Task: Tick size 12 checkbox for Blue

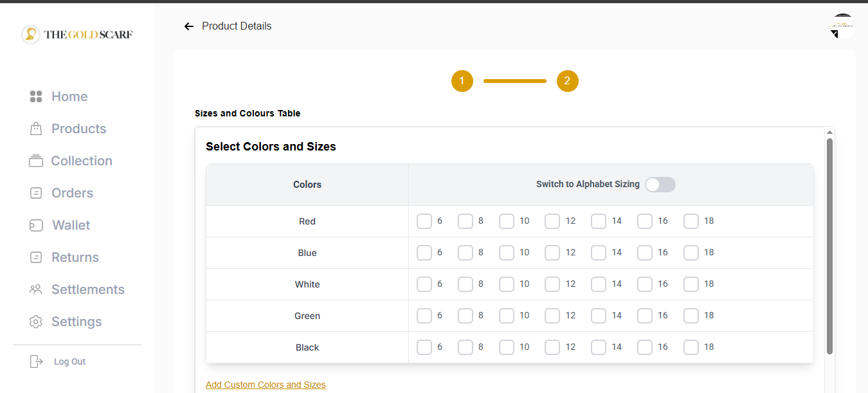Action: (552, 253)
